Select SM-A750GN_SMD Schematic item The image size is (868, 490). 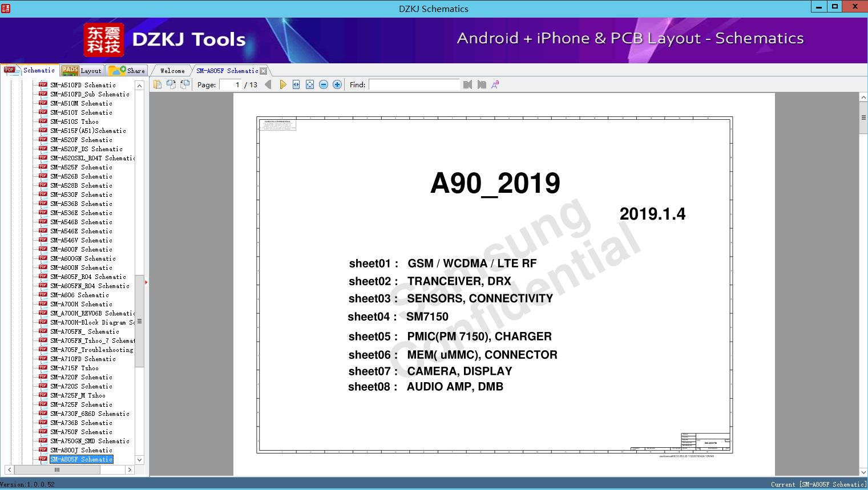pos(90,441)
